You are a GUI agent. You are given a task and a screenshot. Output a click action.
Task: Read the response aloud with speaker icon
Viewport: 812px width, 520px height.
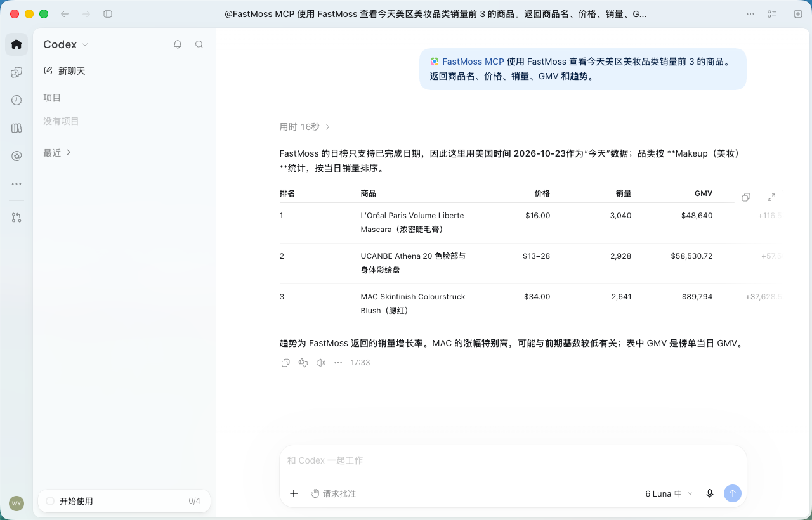pos(321,363)
